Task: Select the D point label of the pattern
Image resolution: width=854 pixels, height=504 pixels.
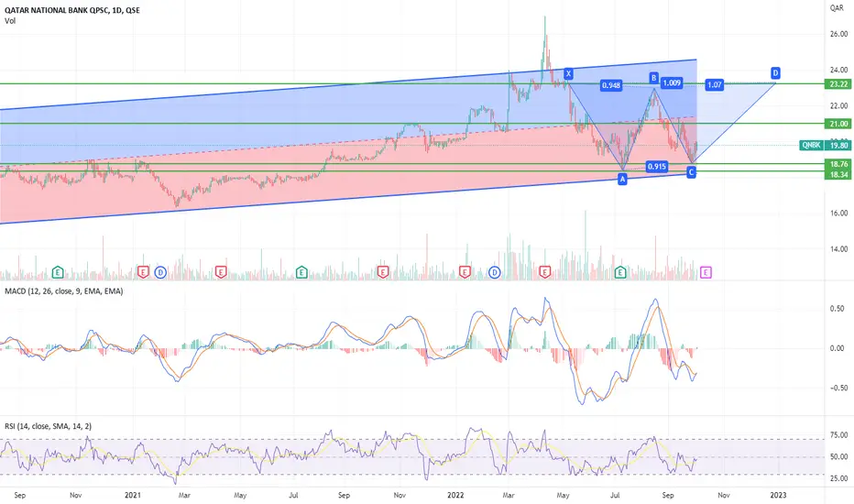Action: click(x=775, y=72)
